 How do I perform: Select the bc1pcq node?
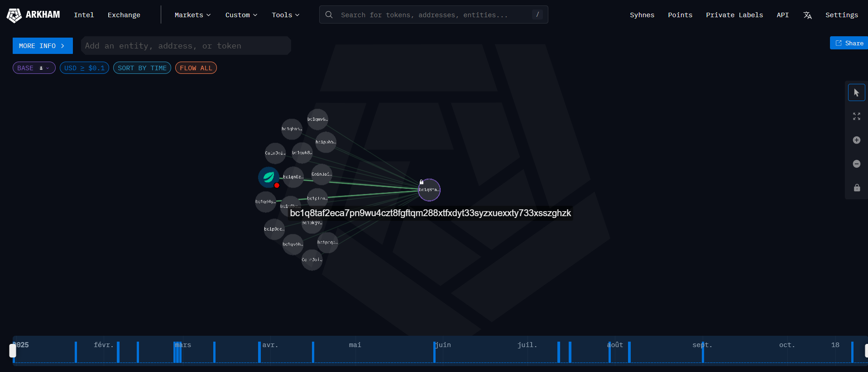pyautogui.click(x=327, y=242)
